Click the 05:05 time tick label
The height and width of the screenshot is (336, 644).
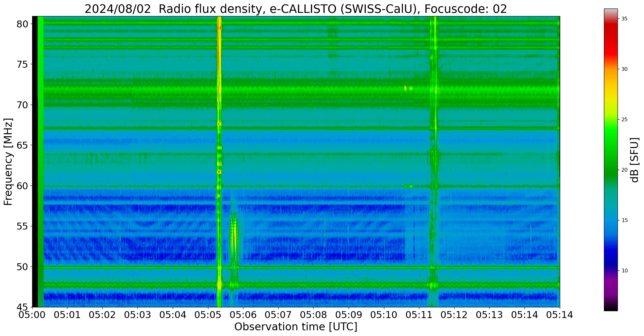coord(208,315)
